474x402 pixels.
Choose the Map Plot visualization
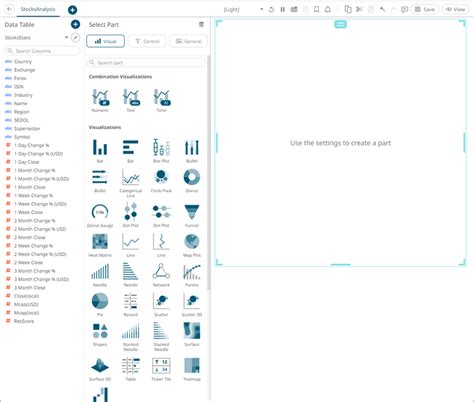(x=192, y=245)
